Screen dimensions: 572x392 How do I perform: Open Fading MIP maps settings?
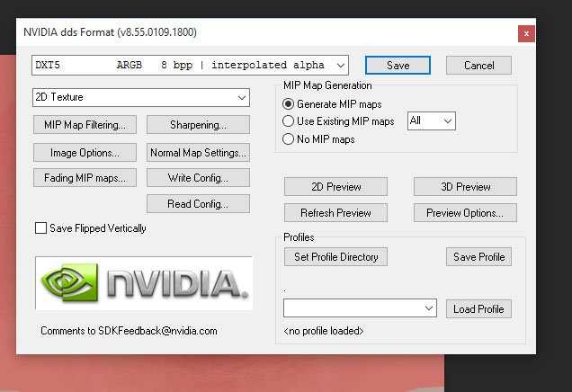tap(85, 178)
